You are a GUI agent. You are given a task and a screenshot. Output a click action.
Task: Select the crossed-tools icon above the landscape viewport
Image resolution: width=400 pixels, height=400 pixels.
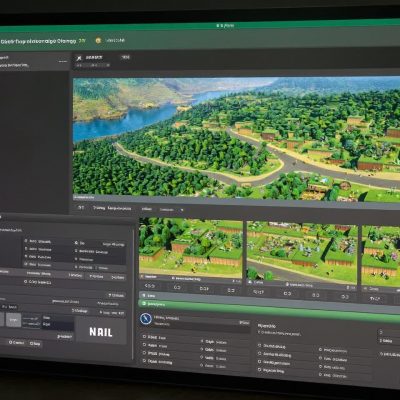79,58
